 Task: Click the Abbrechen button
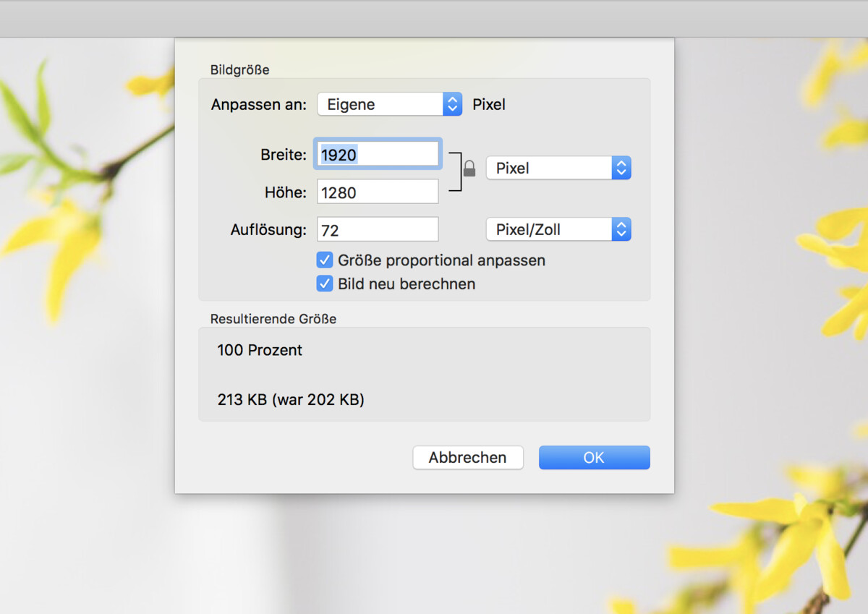[468, 458]
